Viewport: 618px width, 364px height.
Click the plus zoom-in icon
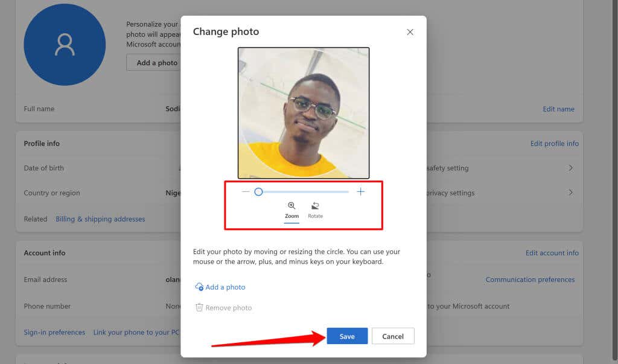coord(361,192)
